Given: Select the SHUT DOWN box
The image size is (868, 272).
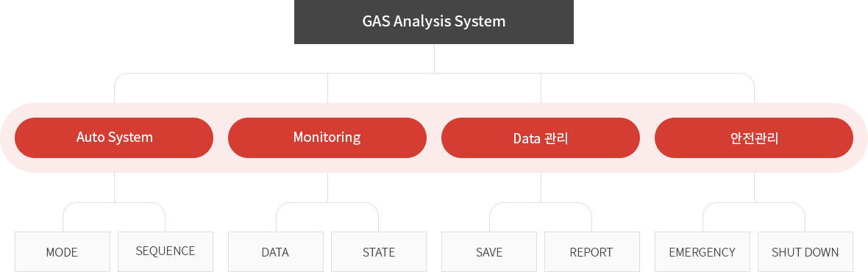Looking at the screenshot, I should click(x=805, y=251).
